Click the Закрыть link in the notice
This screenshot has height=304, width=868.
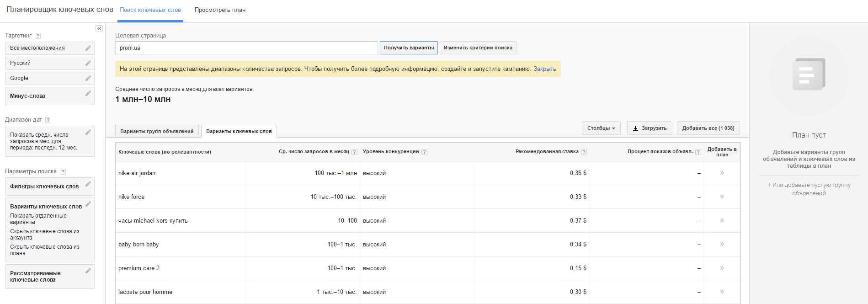544,69
